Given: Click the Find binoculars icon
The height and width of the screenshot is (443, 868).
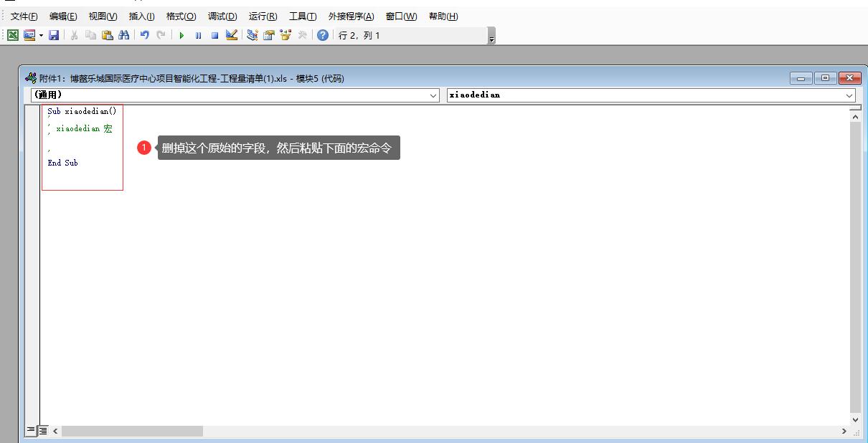Looking at the screenshot, I should pos(124,35).
